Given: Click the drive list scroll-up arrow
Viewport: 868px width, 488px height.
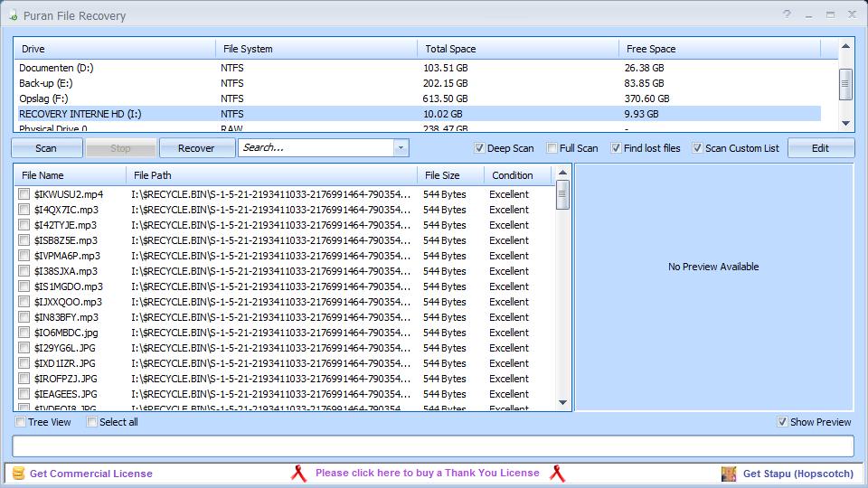Looking at the screenshot, I should tap(845, 46).
